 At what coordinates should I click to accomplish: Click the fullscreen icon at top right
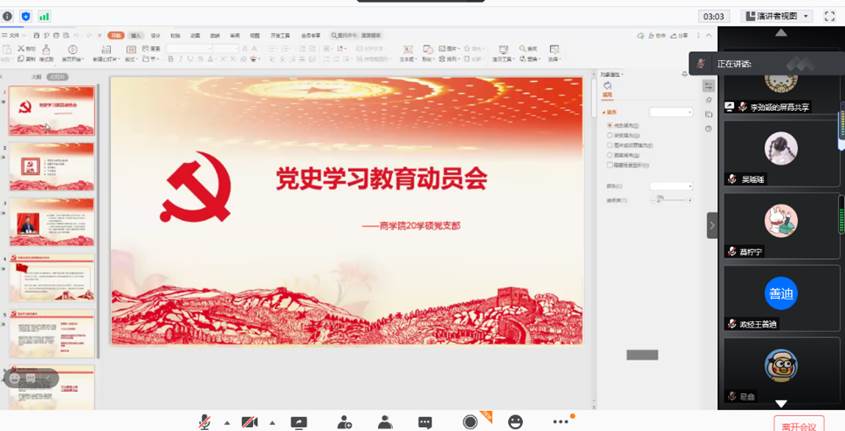pos(830,16)
